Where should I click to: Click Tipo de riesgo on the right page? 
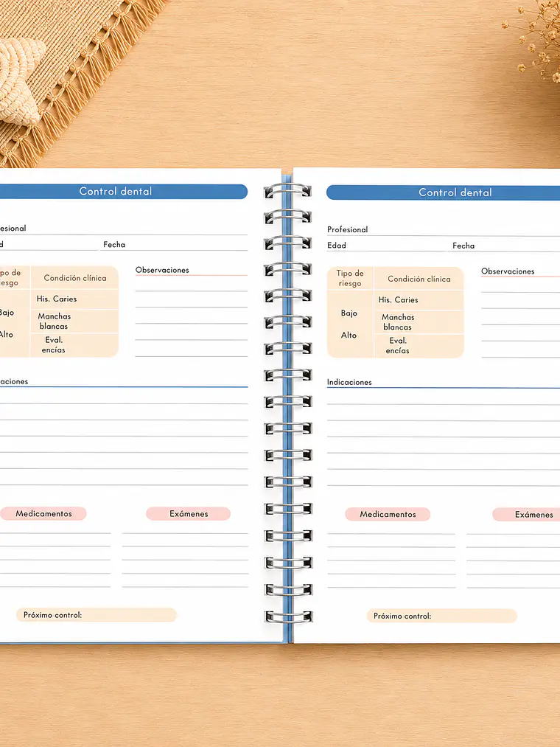350,278
